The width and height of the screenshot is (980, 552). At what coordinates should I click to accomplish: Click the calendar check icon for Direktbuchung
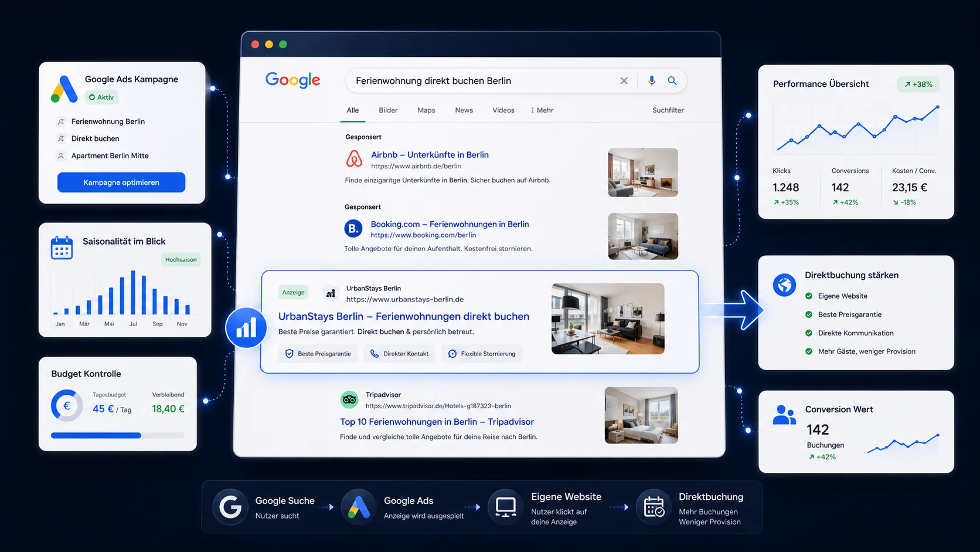[654, 507]
